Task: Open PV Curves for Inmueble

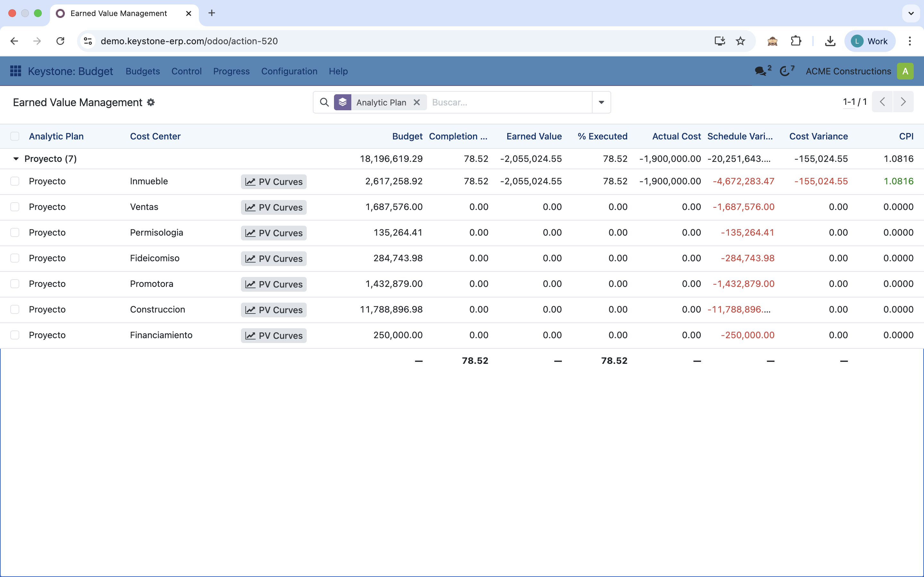Action: click(x=273, y=182)
